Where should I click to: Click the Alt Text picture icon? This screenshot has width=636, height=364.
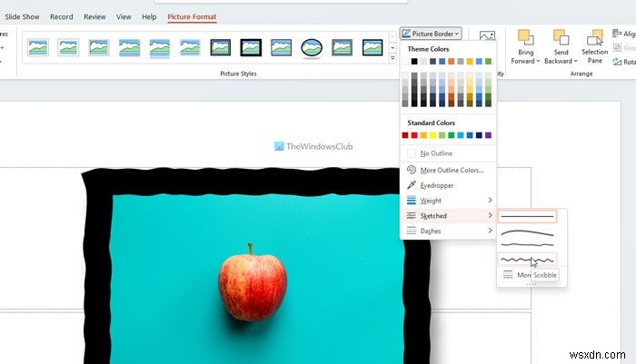tap(487, 36)
